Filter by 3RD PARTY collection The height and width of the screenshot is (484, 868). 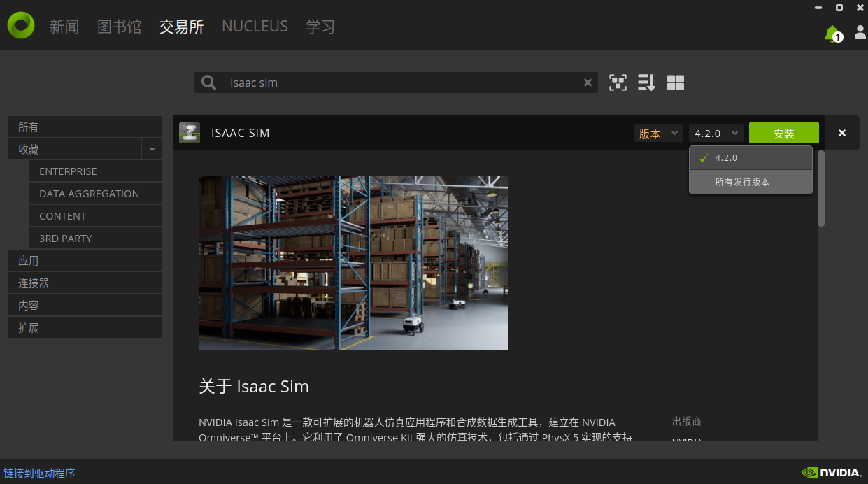click(x=95, y=239)
